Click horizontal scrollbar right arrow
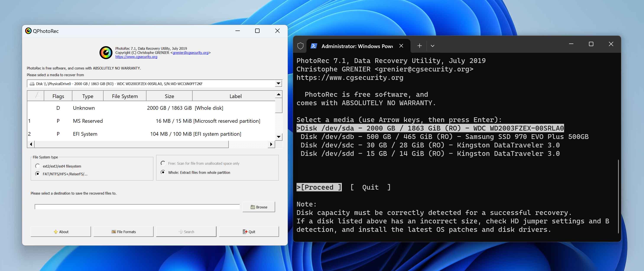 coord(271,144)
